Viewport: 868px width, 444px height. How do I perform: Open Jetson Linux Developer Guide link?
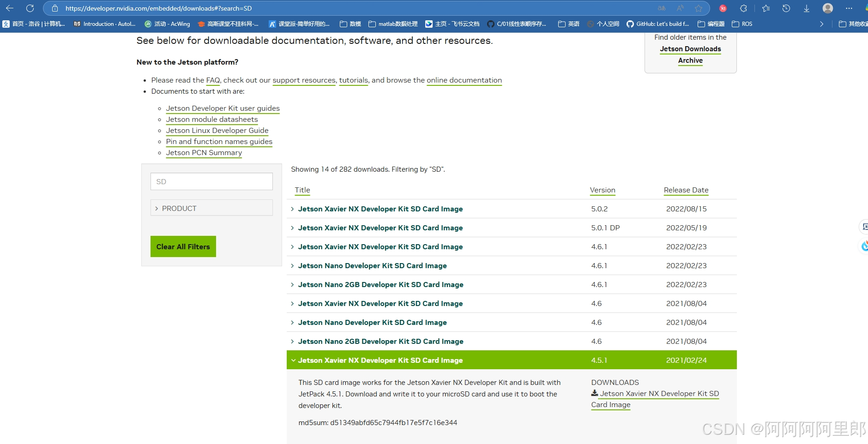click(x=217, y=131)
